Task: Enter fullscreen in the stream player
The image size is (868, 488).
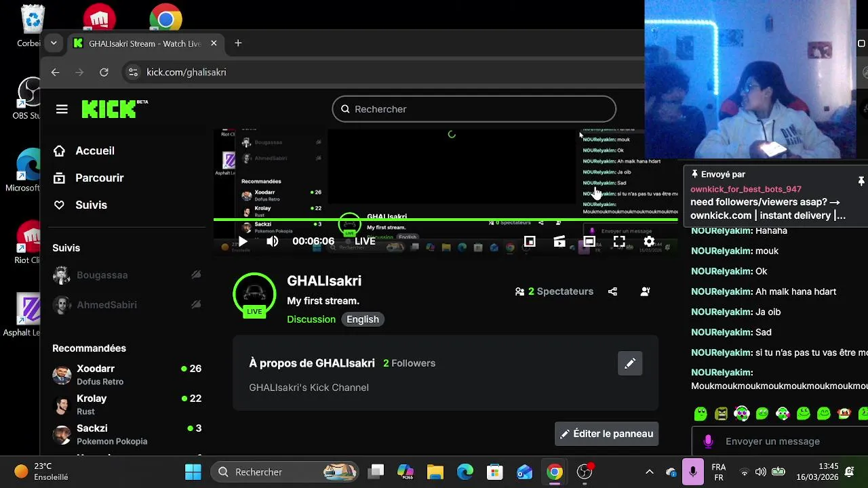Action: tap(619, 241)
